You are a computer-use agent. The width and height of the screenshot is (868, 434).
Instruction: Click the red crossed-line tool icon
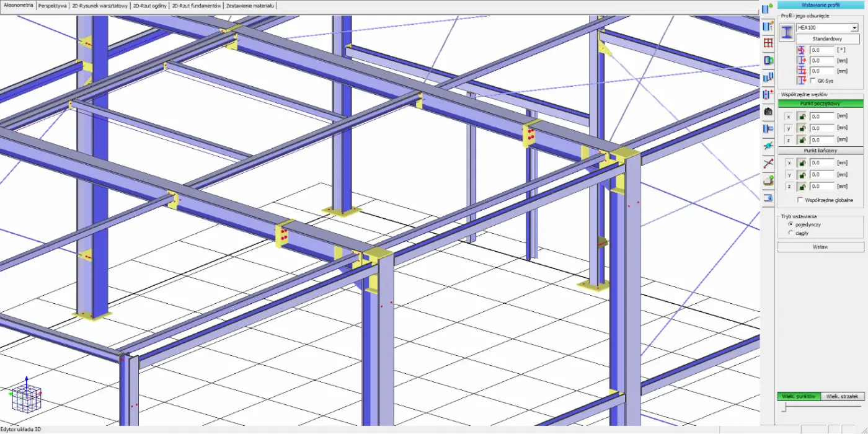768,164
